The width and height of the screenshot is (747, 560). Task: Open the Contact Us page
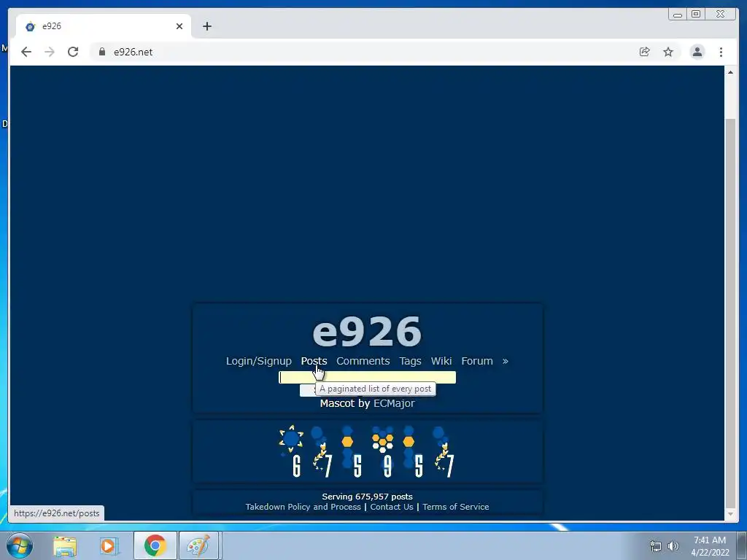tap(392, 507)
